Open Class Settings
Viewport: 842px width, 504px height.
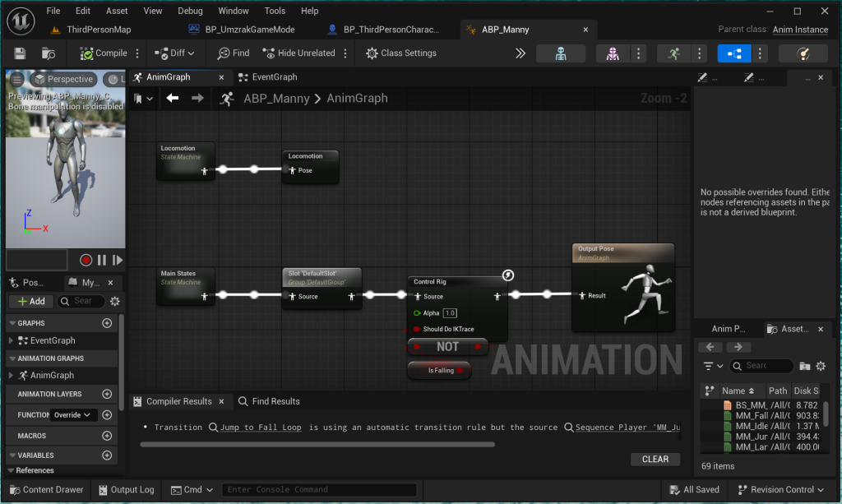tap(401, 53)
